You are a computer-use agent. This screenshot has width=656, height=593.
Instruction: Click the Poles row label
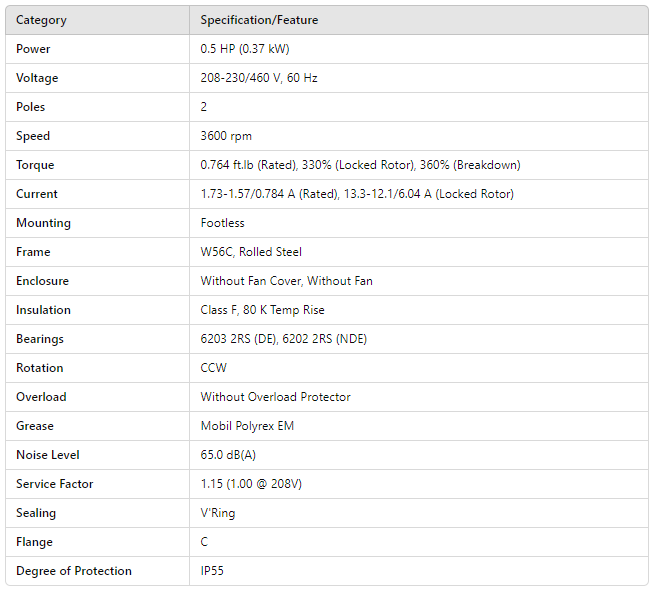(x=31, y=107)
